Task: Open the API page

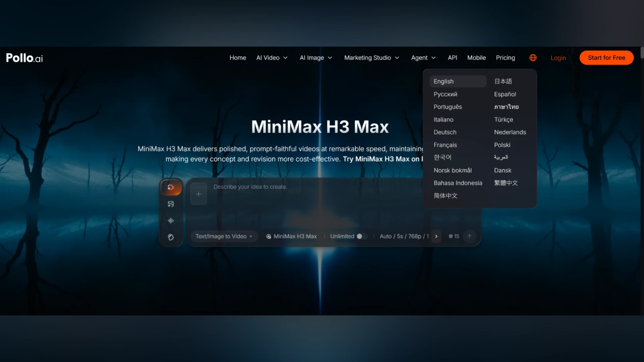Action: (452, 58)
